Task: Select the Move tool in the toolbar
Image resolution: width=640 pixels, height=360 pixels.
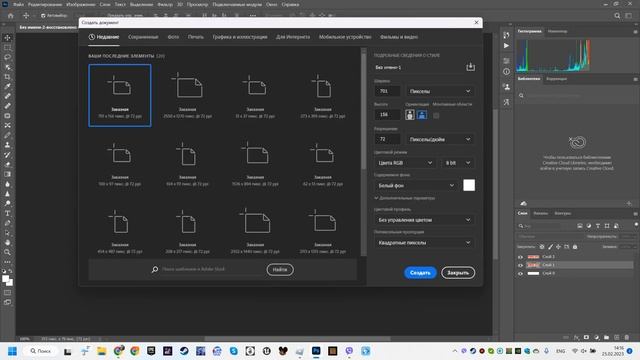Action: coord(7,38)
